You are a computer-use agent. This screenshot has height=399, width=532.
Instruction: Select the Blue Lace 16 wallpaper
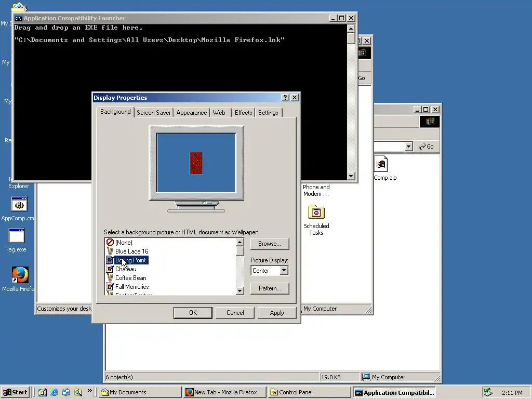(131, 251)
